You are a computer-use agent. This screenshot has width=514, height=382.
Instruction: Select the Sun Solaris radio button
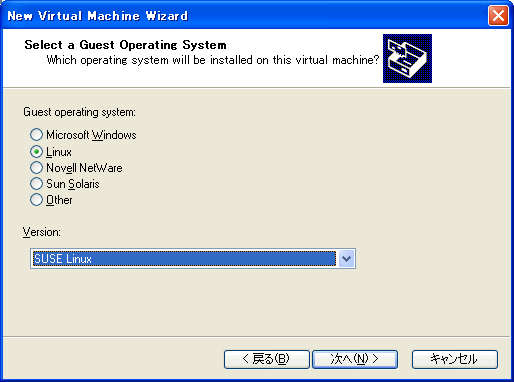click(x=36, y=183)
